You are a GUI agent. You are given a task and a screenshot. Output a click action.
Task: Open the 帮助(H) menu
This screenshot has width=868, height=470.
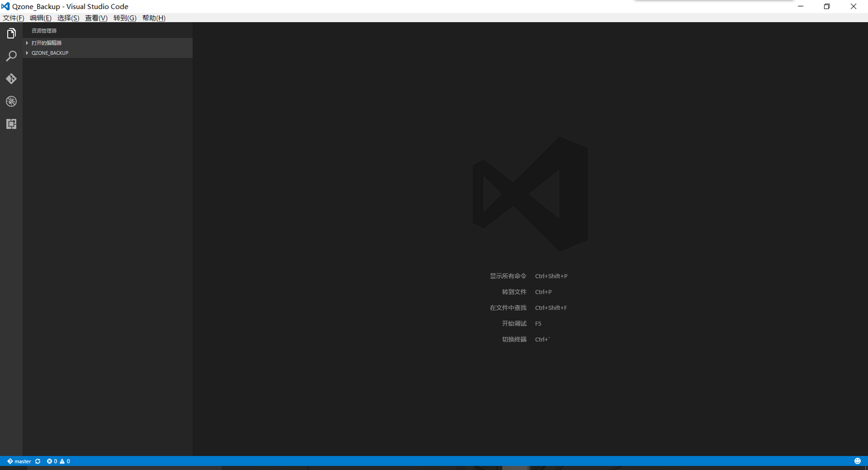point(154,18)
